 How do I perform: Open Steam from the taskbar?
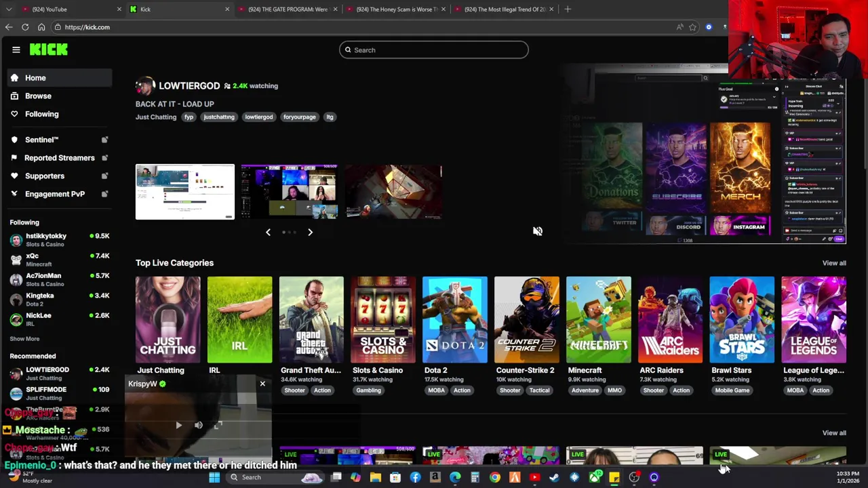click(554, 477)
